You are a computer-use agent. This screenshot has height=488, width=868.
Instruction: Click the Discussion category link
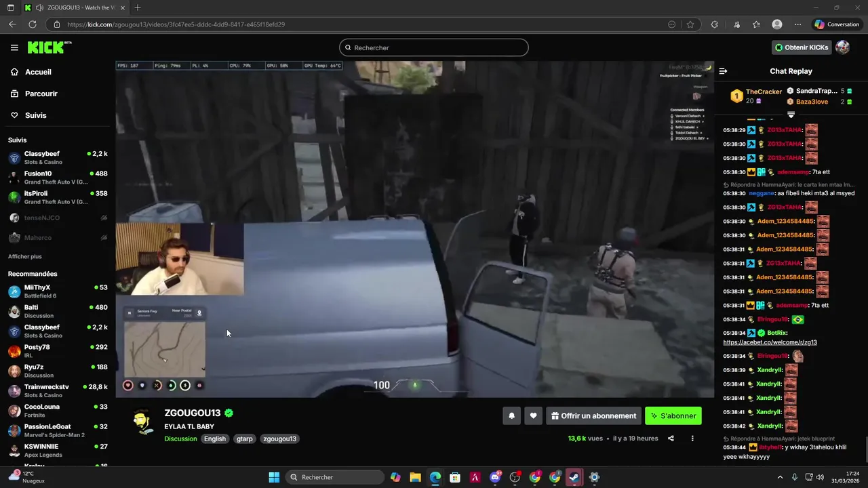(x=180, y=439)
